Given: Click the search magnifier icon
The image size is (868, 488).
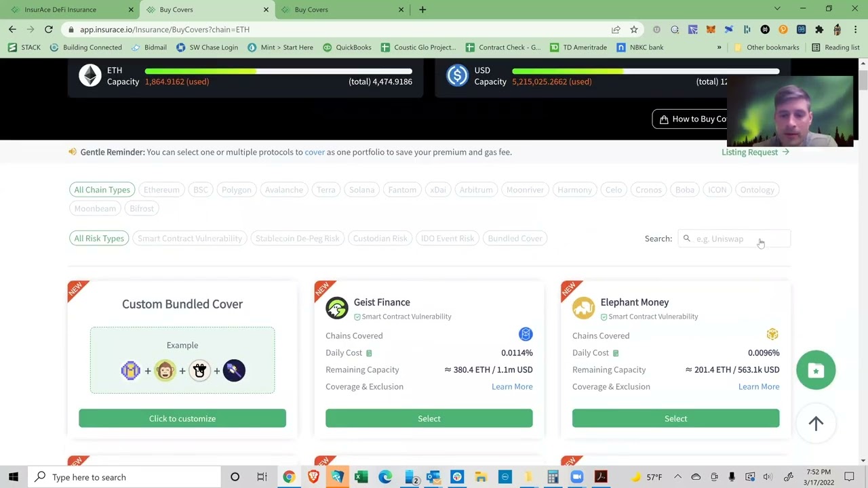Looking at the screenshot, I should pos(687,239).
